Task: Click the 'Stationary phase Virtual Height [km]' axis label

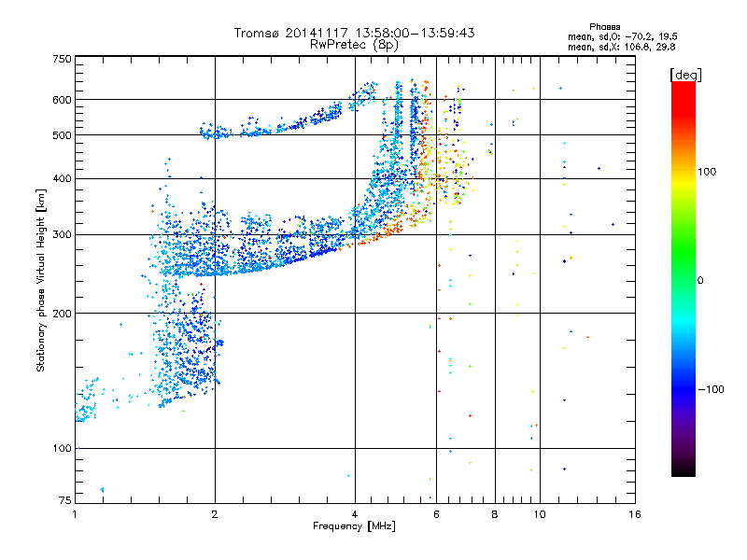Action: pos(41,280)
